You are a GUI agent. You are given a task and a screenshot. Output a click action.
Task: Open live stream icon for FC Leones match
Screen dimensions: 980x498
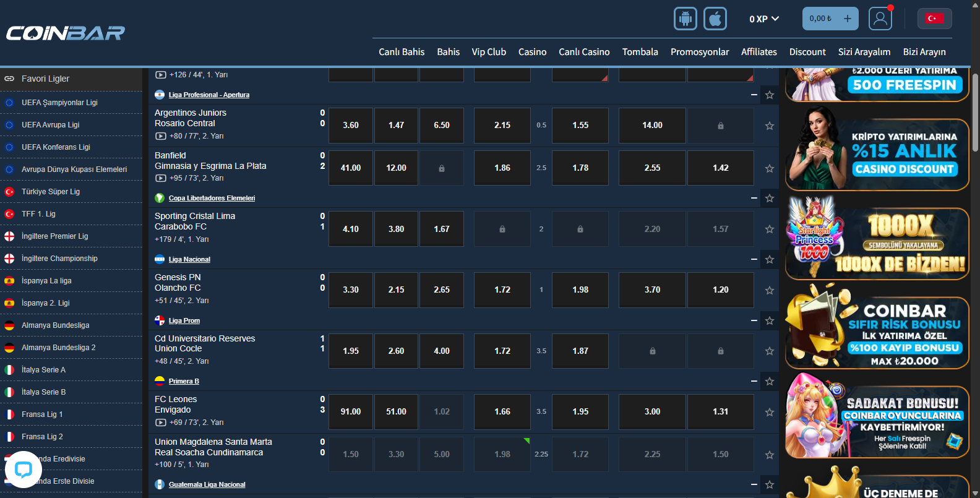point(160,423)
